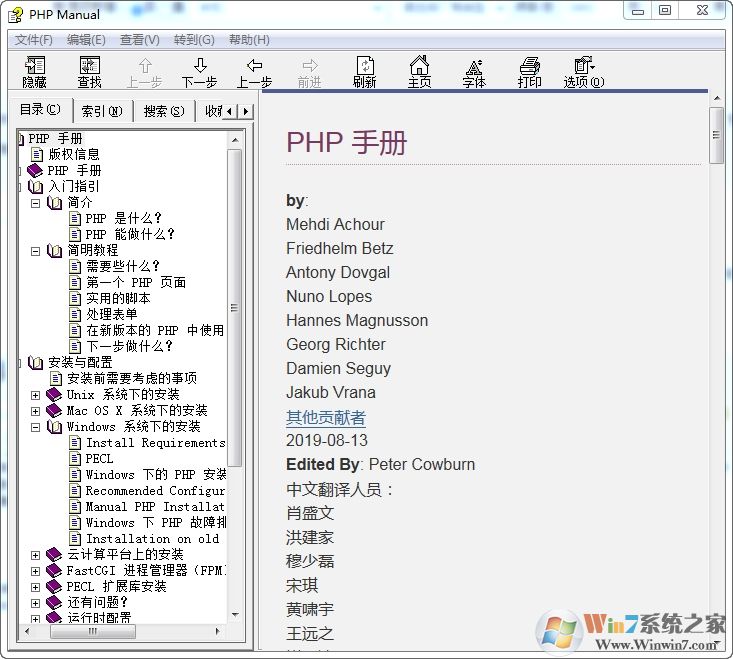Open the 查看(V) menu
The width and height of the screenshot is (733, 659).
tap(140, 40)
